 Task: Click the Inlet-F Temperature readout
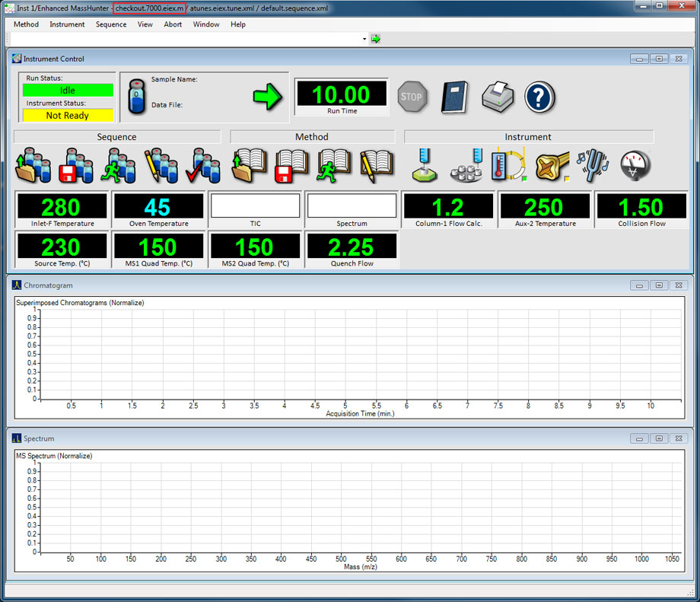click(61, 207)
